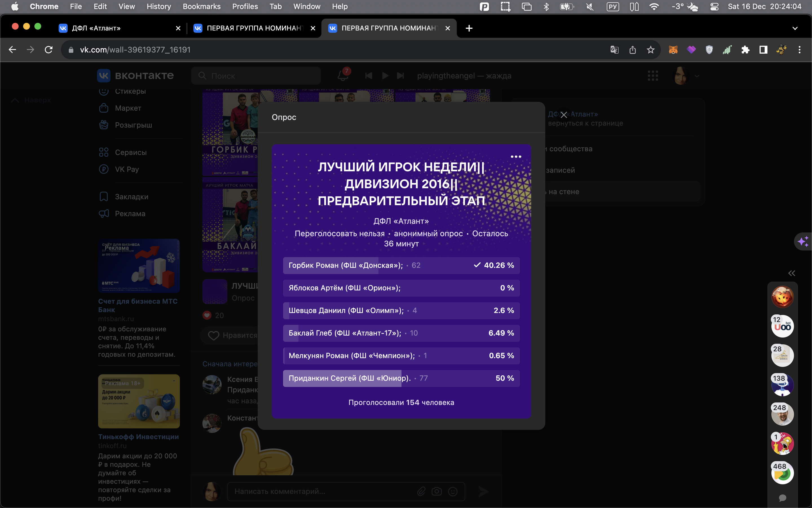
Task: Expand the Chrome tab search dropdown
Action: pos(795,28)
